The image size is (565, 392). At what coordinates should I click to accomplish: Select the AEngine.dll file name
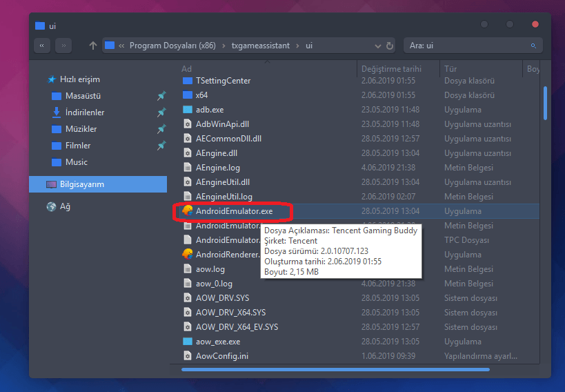(x=217, y=153)
